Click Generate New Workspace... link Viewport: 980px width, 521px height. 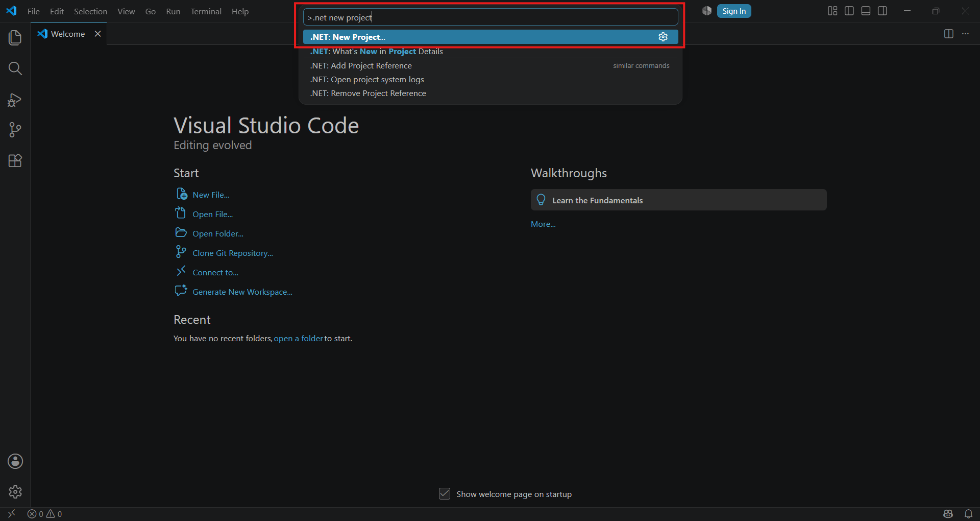click(242, 292)
